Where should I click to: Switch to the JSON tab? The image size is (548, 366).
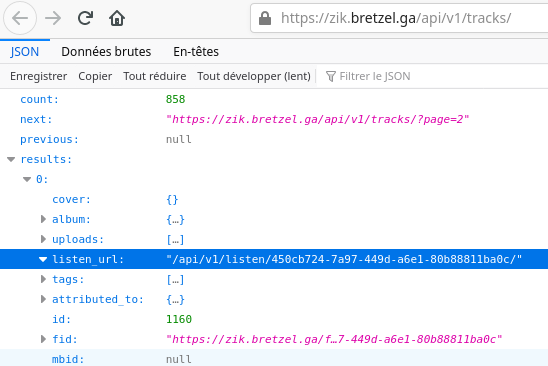pyautogui.click(x=24, y=52)
